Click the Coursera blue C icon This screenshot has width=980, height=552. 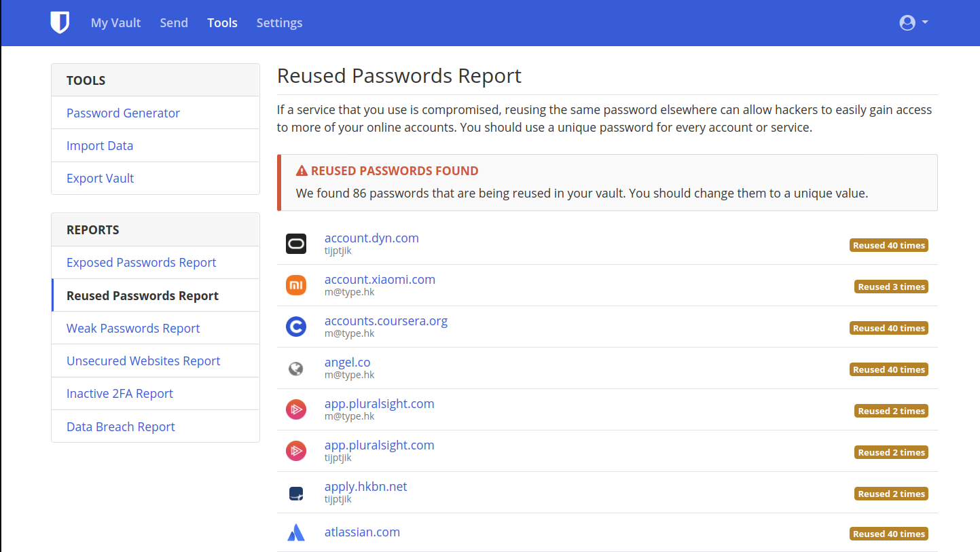296,327
